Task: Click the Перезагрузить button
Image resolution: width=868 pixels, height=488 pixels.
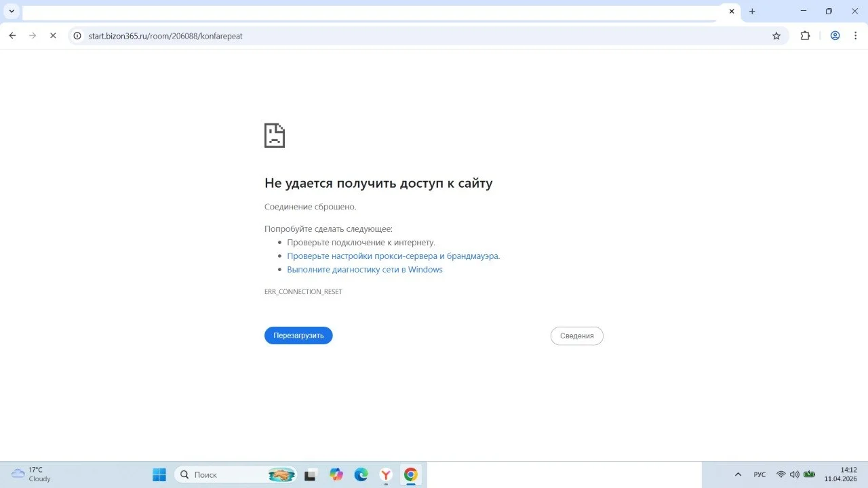Action: [298, 335]
